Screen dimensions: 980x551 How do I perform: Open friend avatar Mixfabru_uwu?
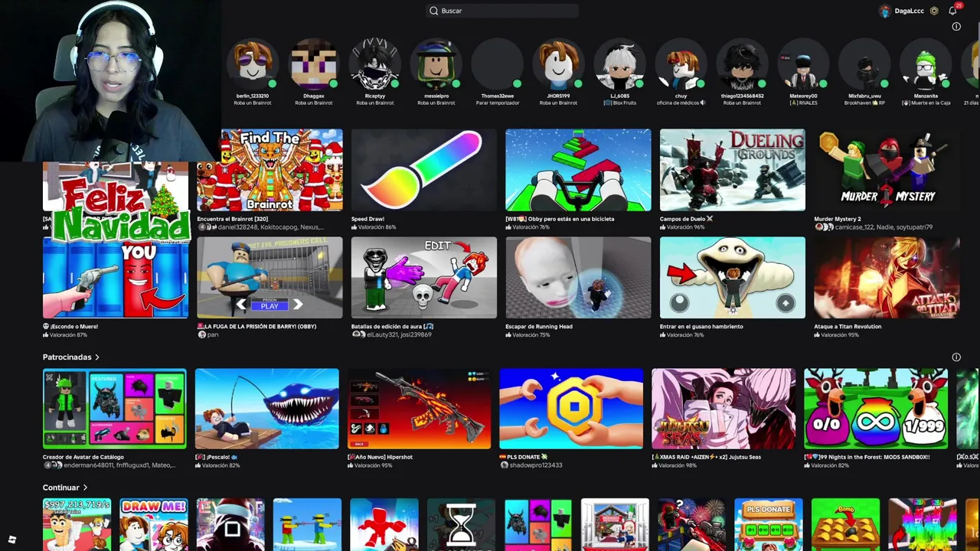tap(864, 64)
